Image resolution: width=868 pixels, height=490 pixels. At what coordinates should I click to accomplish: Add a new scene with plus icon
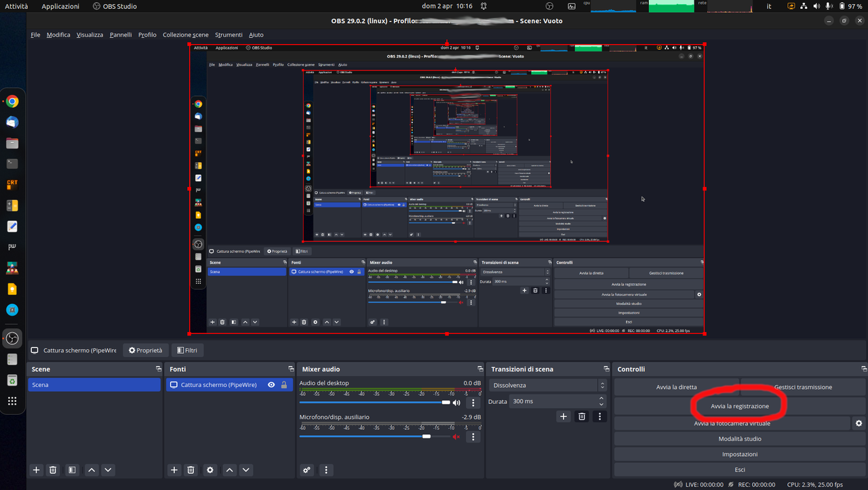[x=37, y=470]
